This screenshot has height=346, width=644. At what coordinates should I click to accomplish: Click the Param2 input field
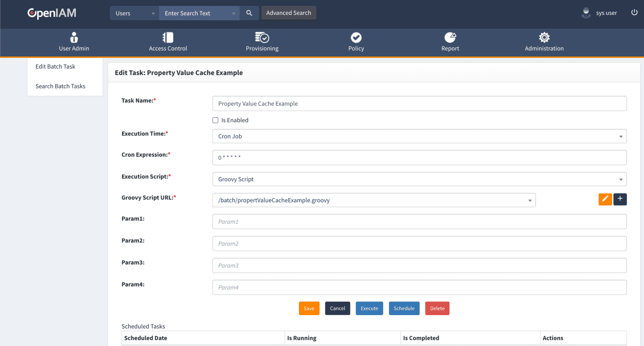[419, 243]
